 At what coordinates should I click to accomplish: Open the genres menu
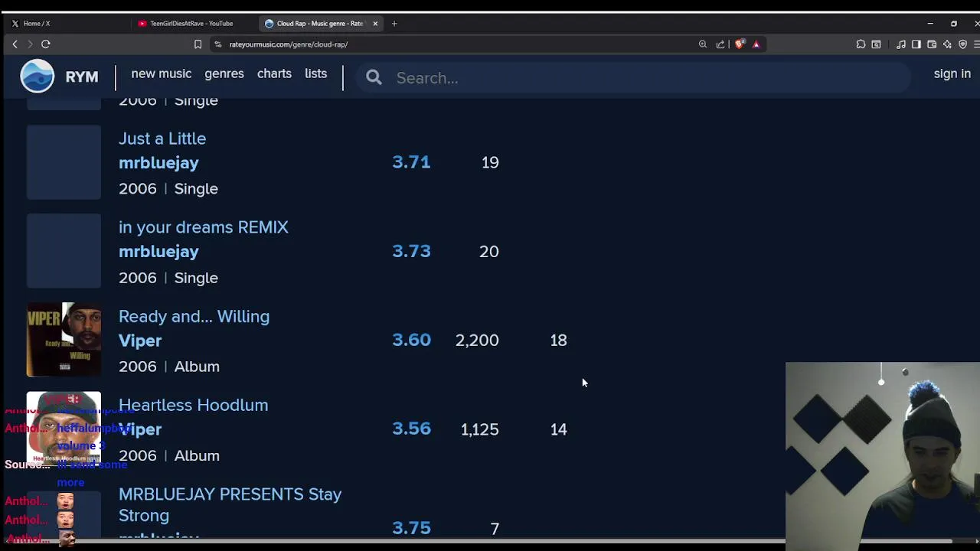224,73
